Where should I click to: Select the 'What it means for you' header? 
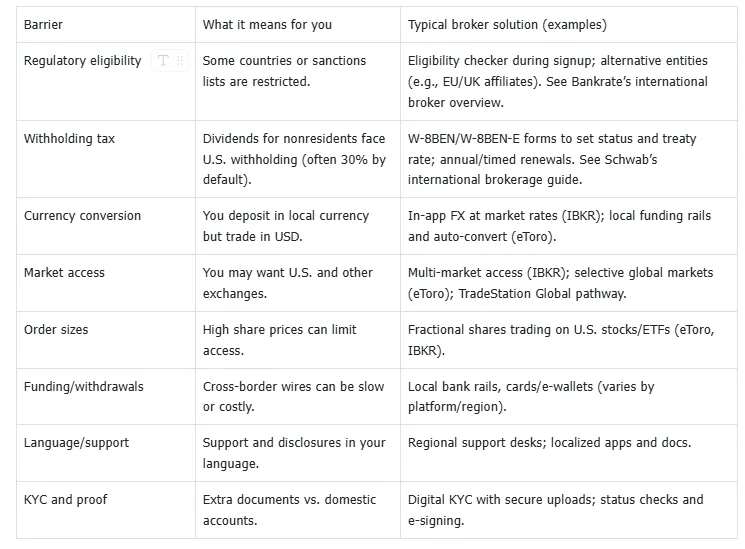tap(267, 24)
